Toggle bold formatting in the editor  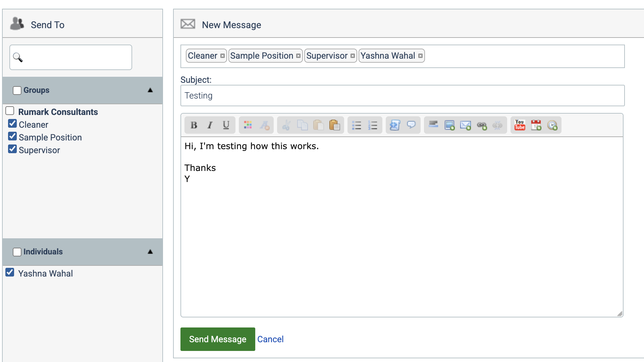[194, 125]
